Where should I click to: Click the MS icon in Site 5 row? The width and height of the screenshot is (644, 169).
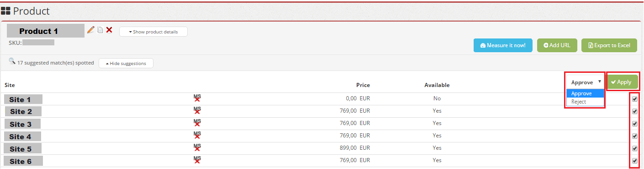pyautogui.click(x=197, y=147)
